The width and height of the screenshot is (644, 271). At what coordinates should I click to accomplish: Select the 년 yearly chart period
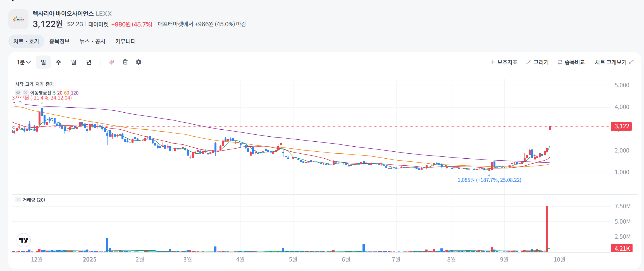pyautogui.click(x=89, y=62)
